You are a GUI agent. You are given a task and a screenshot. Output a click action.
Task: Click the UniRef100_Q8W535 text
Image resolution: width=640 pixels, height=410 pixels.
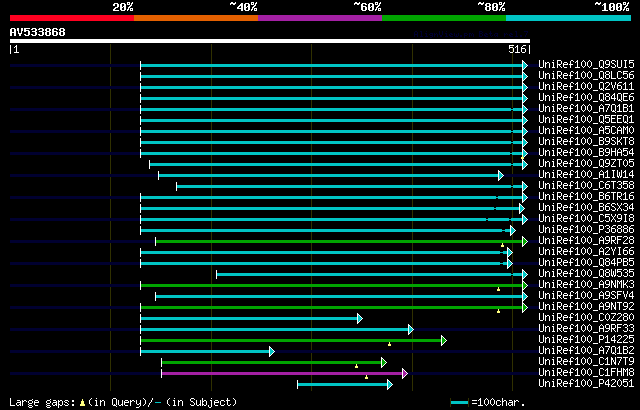(x=586, y=274)
